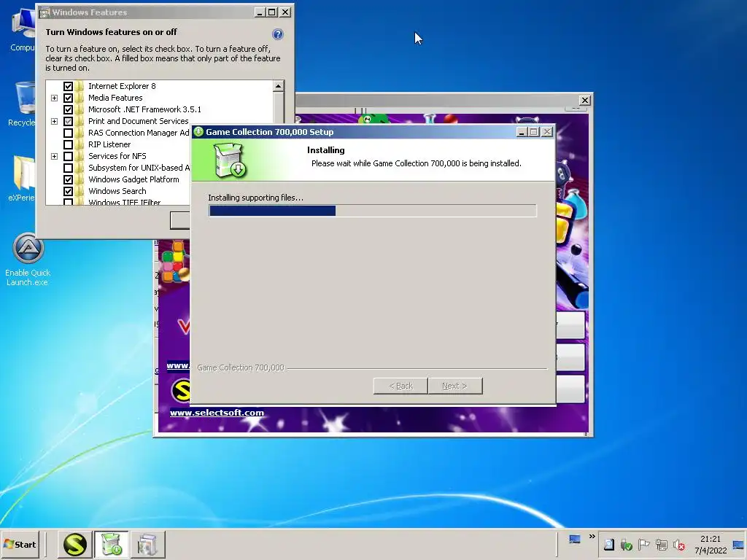Click the desktop toolbar monitor icon in taskbar
The width and height of the screenshot is (747, 560).
coord(575,539)
